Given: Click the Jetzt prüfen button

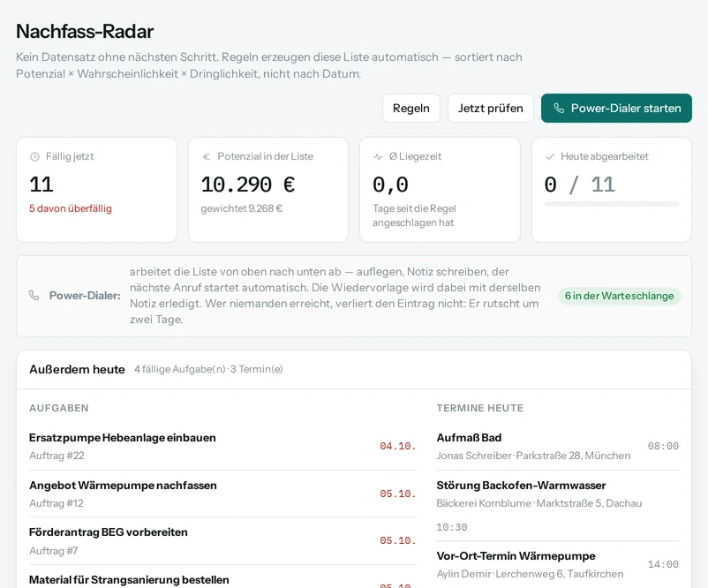Looking at the screenshot, I should (490, 109).
